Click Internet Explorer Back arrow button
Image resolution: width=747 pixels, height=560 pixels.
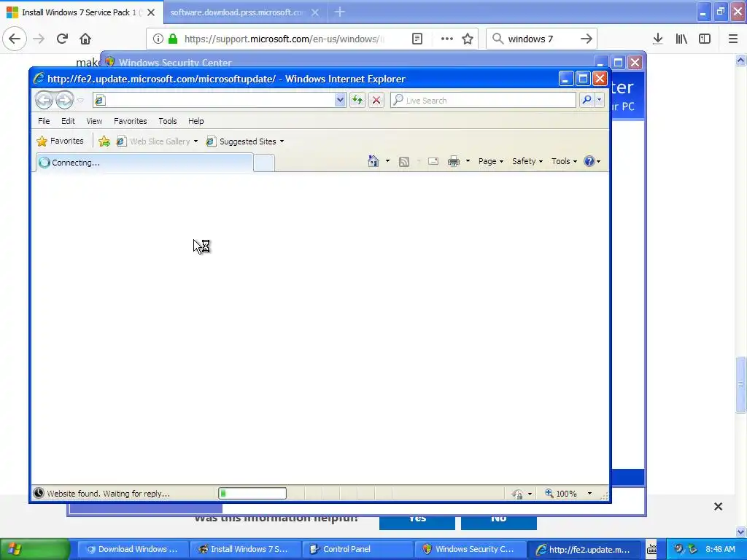point(44,100)
